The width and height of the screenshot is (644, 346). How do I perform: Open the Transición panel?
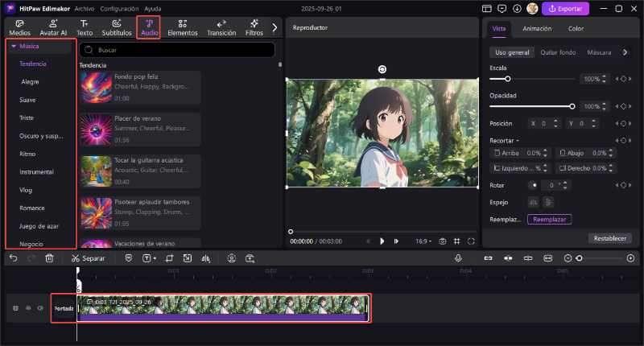[221, 27]
